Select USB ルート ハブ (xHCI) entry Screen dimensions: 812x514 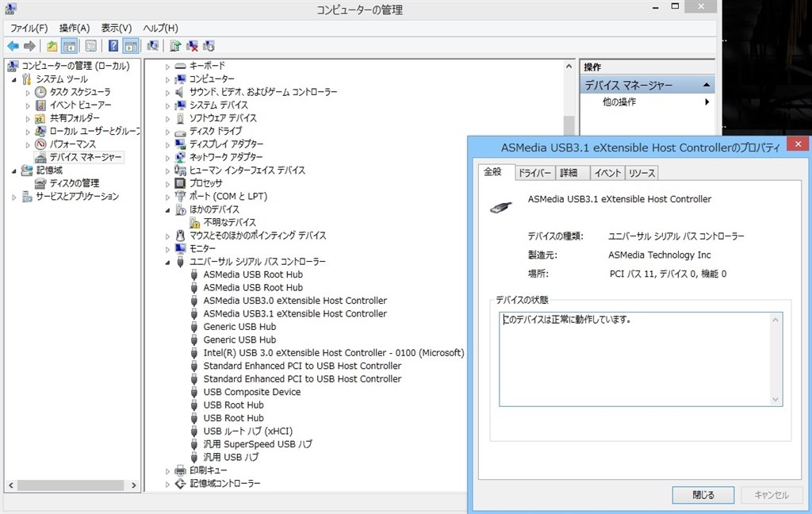pyautogui.click(x=248, y=431)
